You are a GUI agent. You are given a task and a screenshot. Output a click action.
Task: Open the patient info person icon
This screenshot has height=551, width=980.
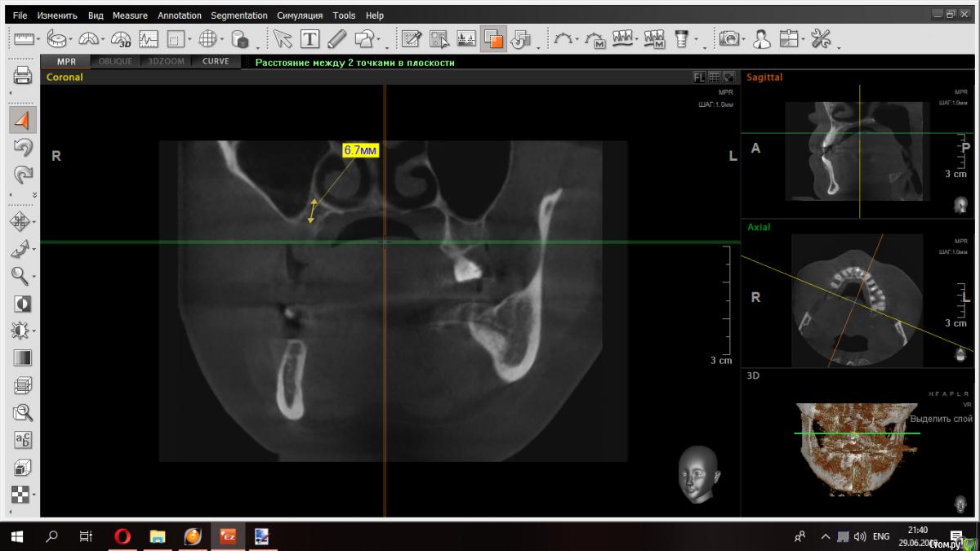(x=761, y=38)
